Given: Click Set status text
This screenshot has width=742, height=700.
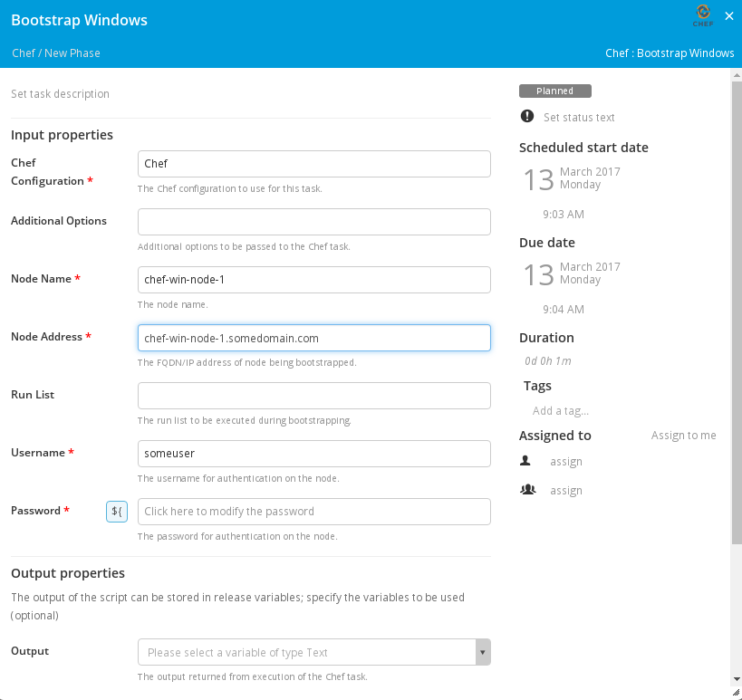Looking at the screenshot, I should pos(579,118).
